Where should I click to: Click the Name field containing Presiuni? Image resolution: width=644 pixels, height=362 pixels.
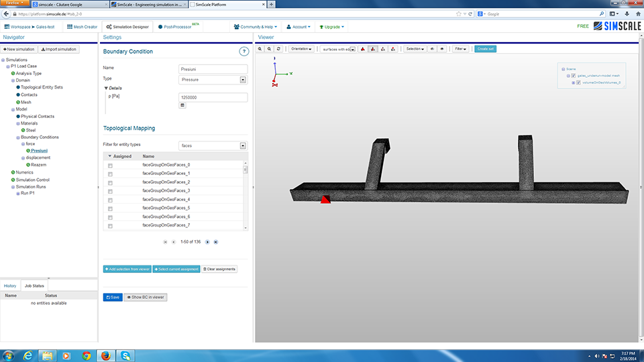213,69
